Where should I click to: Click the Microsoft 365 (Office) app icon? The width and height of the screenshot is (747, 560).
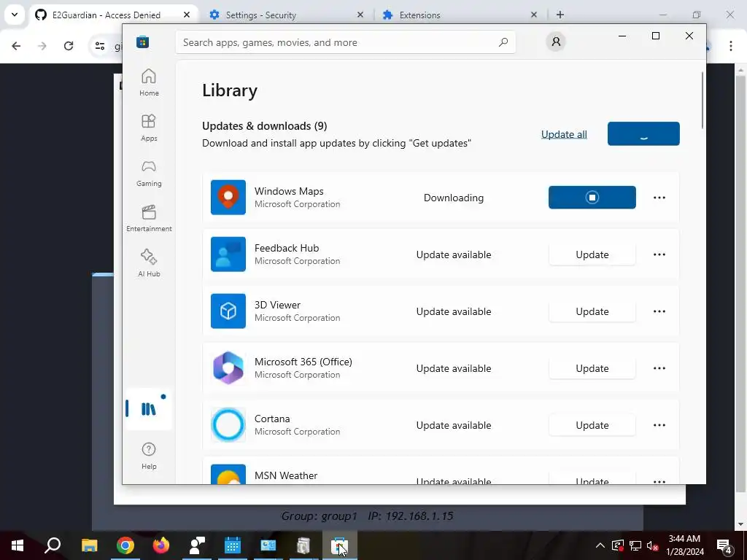tap(228, 368)
